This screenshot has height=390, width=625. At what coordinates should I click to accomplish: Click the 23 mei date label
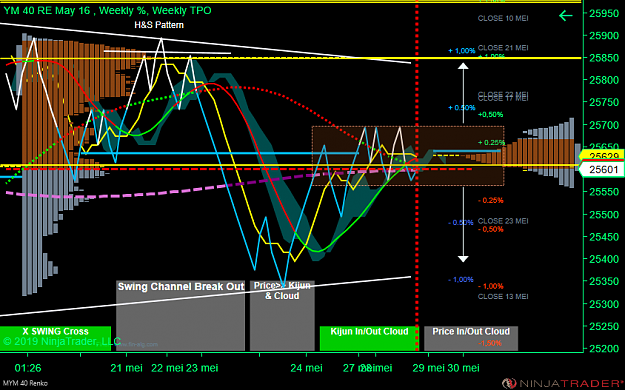pos(202,368)
